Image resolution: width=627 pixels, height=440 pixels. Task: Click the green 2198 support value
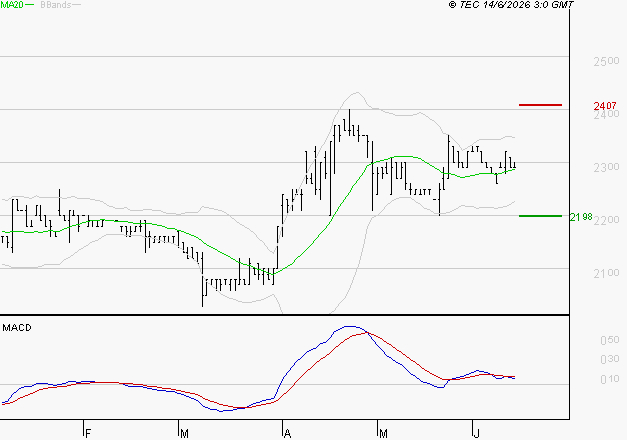click(x=581, y=217)
